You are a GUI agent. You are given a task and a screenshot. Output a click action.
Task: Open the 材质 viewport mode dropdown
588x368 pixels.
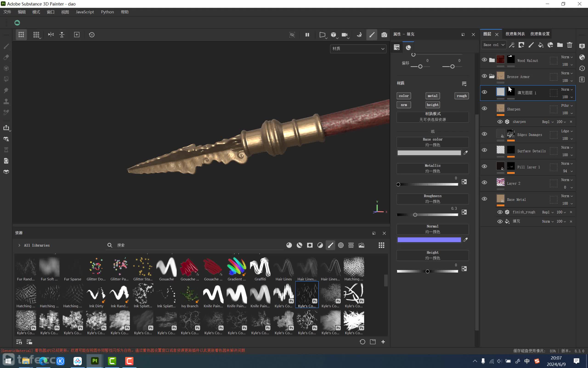click(358, 49)
